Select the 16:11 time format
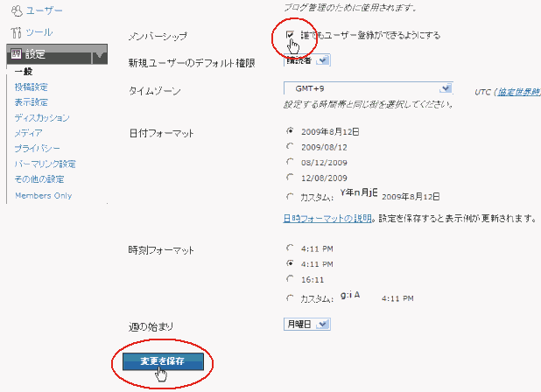This screenshot has height=392, width=541. tap(290, 278)
